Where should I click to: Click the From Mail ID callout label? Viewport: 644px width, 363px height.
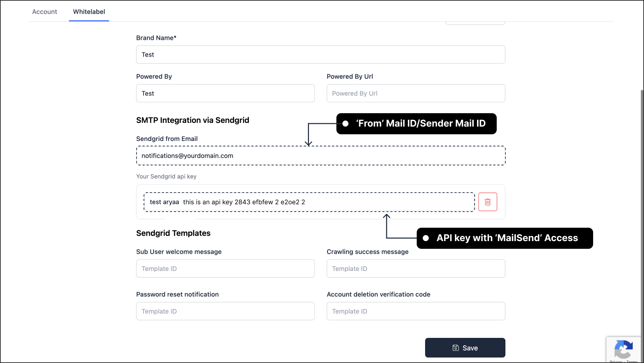pos(416,124)
